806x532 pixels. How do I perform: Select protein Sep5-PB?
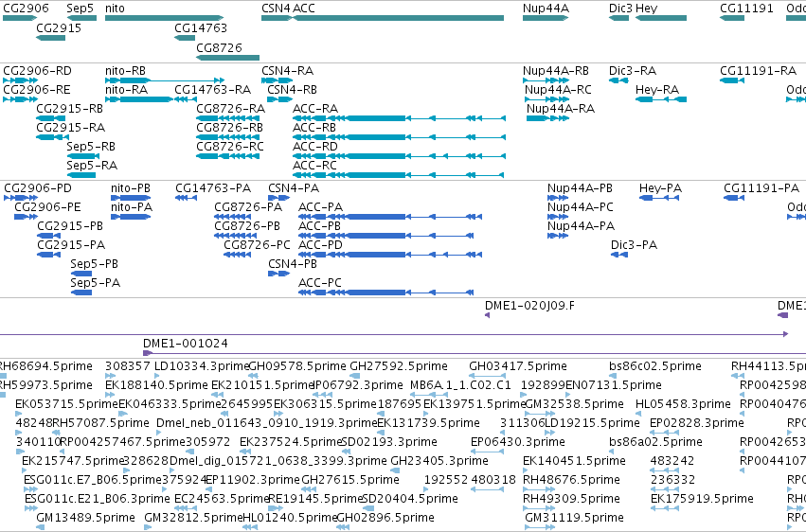[81, 274]
